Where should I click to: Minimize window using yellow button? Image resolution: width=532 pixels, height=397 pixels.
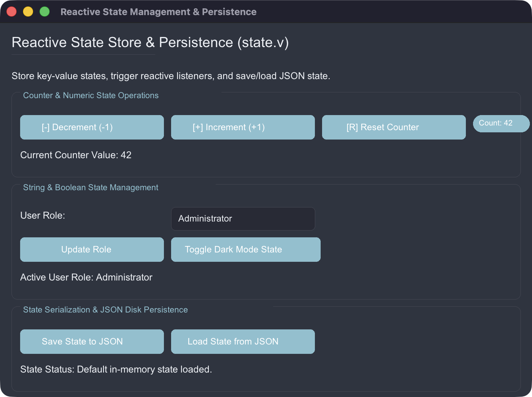coord(28,12)
